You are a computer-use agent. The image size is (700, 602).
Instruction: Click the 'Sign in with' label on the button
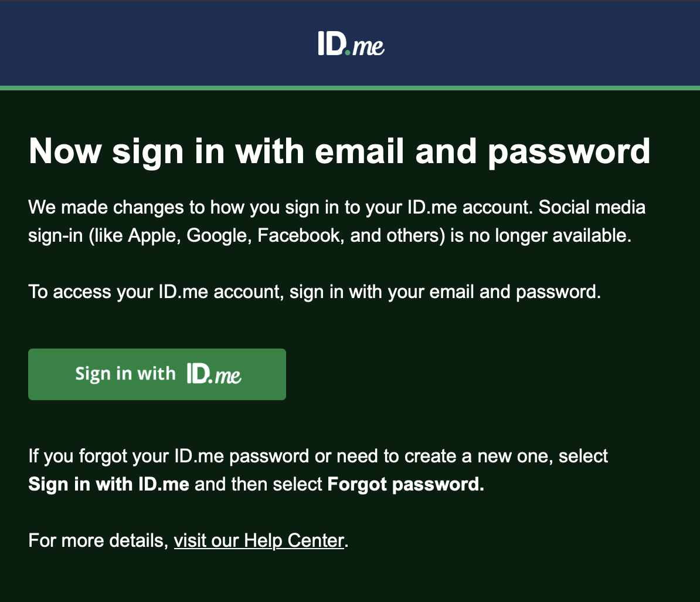[x=125, y=374]
